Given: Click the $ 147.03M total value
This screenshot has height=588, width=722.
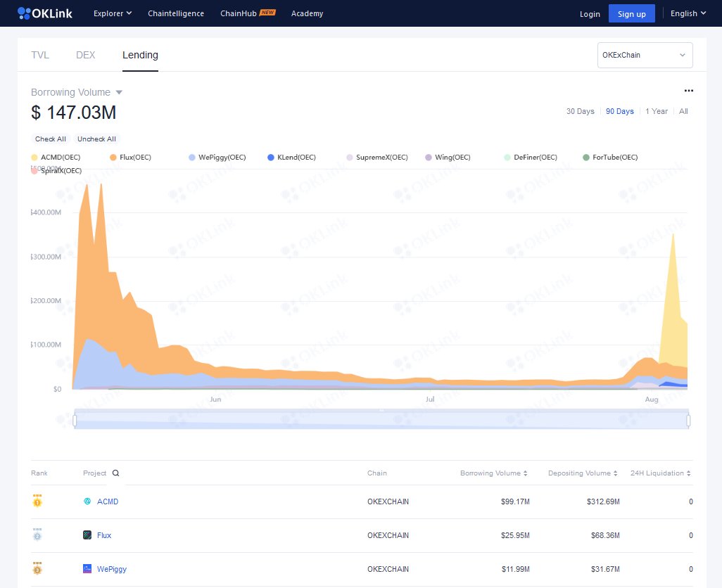Looking at the screenshot, I should point(74,113).
